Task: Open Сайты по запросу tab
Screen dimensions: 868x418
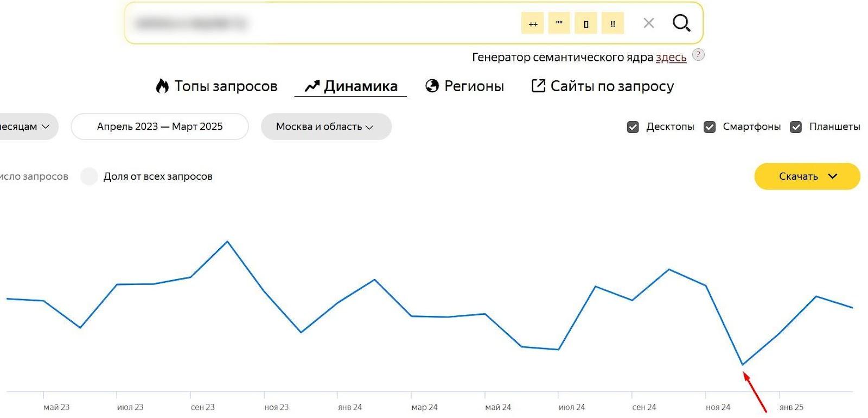Action: coord(603,86)
